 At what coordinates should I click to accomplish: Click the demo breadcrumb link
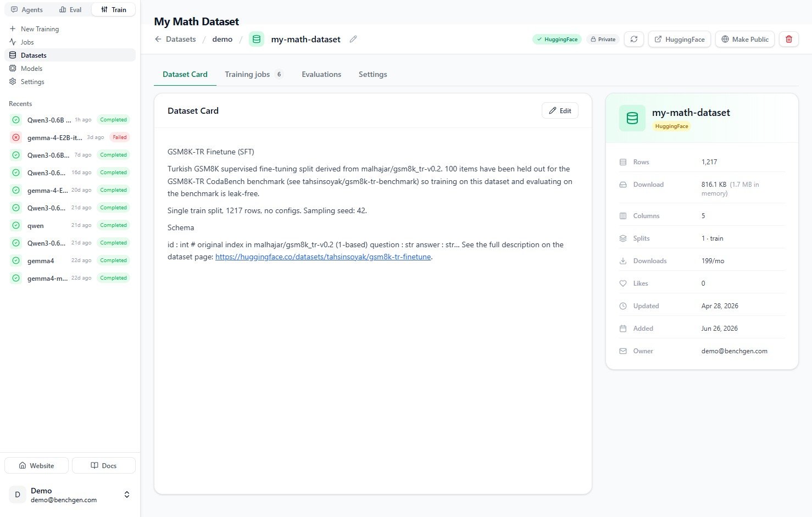tap(223, 39)
